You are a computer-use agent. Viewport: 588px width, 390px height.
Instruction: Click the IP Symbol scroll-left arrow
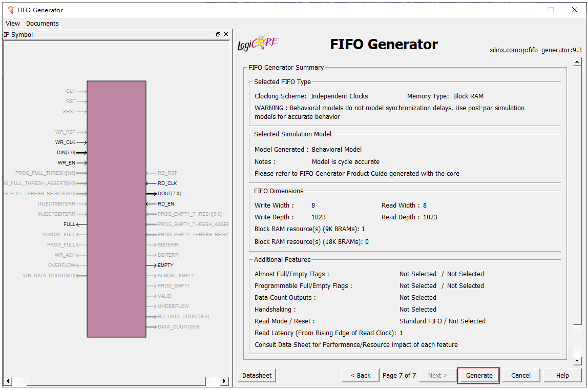(x=8, y=381)
